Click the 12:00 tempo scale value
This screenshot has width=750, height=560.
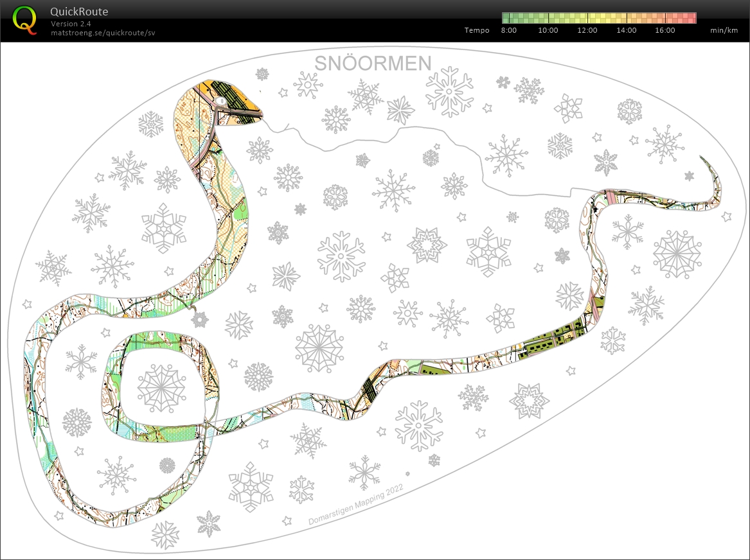pos(587,30)
